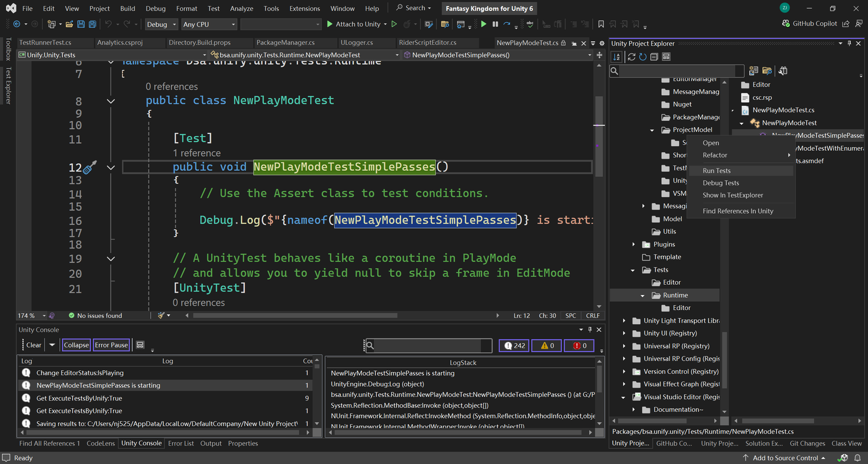Switch to the Error List tab
Viewport: 868px width, 464px height.
181,443
